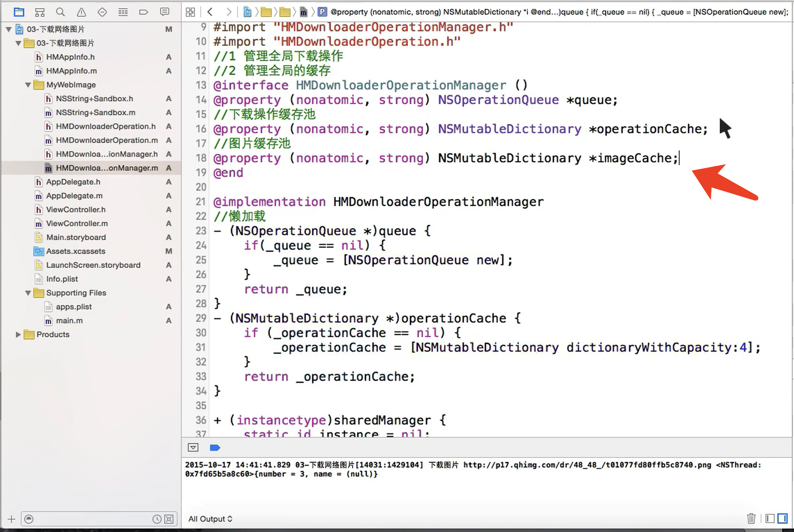This screenshot has width=794, height=532.
Task: Expand the Products folder
Action: 18,335
